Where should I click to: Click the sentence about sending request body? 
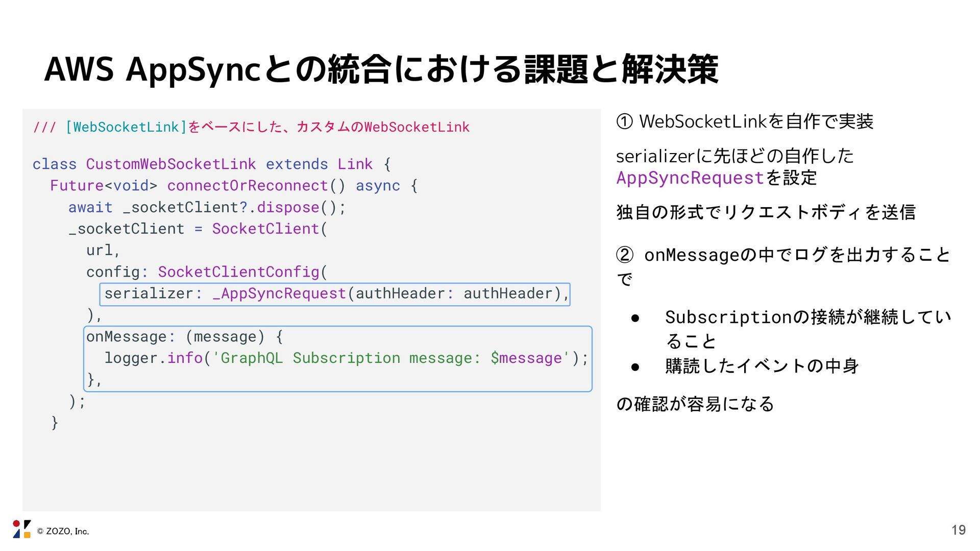coord(766,212)
